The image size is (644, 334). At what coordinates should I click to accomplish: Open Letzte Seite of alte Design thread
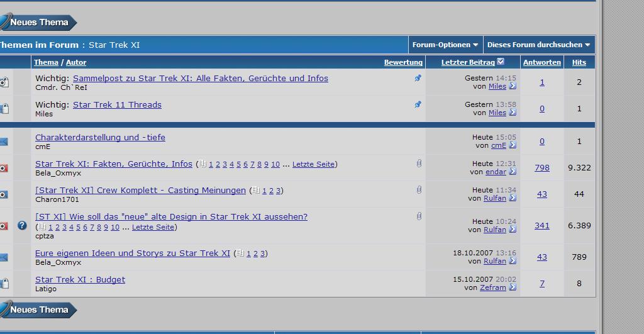click(x=153, y=227)
